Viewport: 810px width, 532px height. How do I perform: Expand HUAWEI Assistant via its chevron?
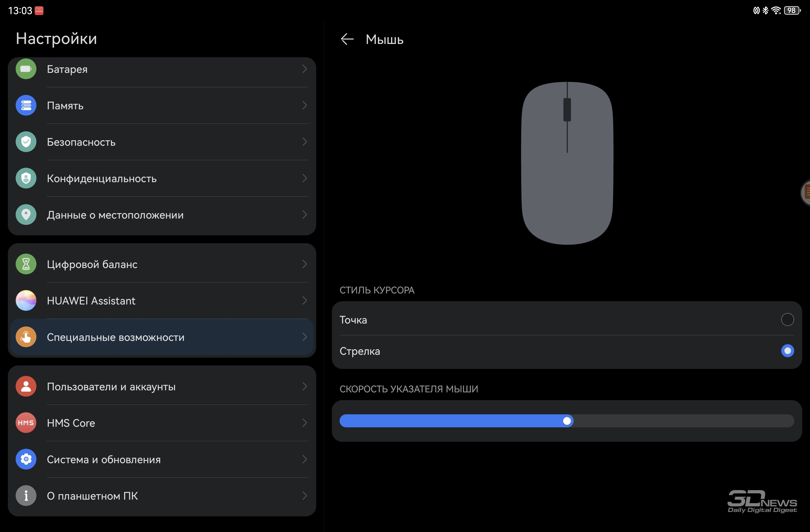click(x=305, y=300)
